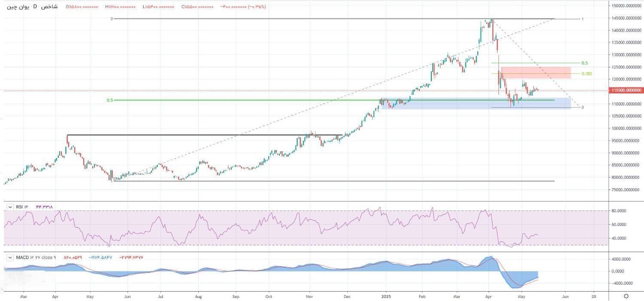Screen dimensions: 644x301
Task: Click the 150000 price axis label
Action: [x=626, y=6]
